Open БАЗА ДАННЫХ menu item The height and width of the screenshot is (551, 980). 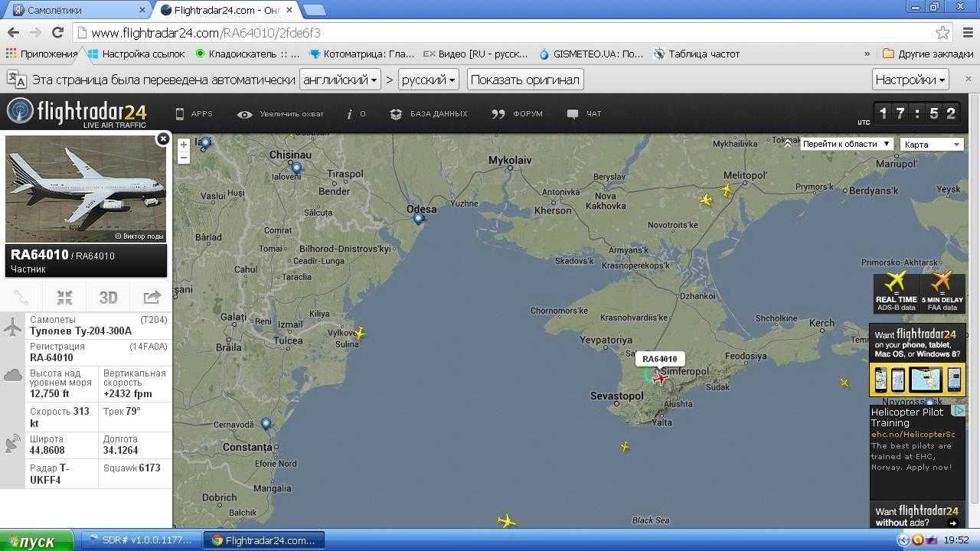point(429,114)
